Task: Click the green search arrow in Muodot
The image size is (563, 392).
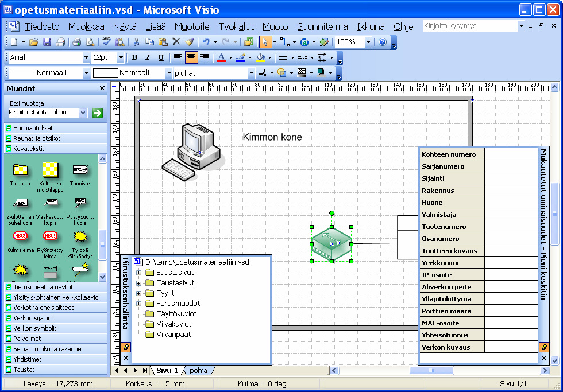Action: coord(98,113)
